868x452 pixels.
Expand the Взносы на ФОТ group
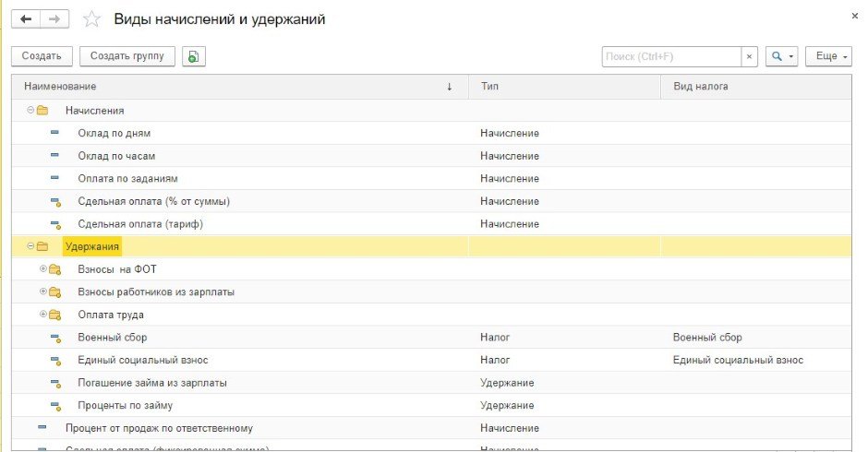43,268
